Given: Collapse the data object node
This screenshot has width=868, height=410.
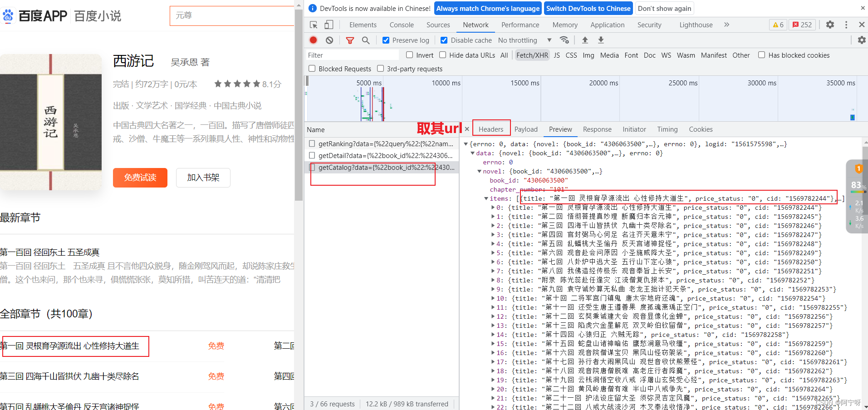Looking at the screenshot, I should [x=473, y=153].
